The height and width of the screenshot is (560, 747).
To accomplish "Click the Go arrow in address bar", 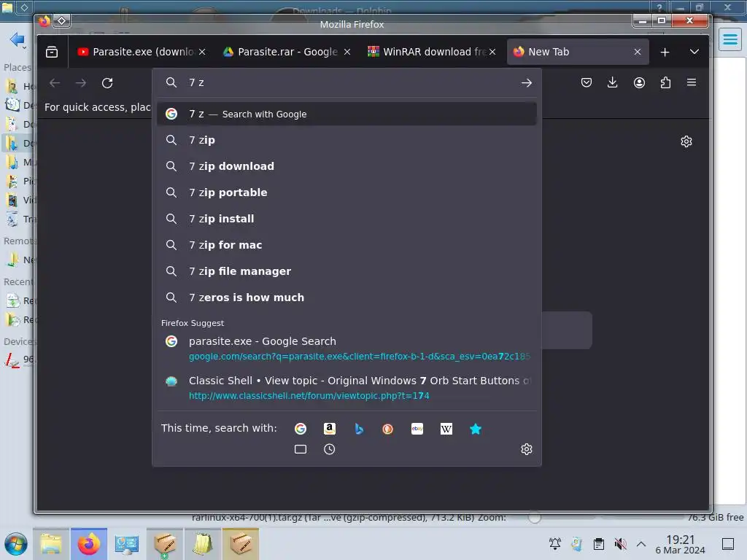I will [527, 83].
